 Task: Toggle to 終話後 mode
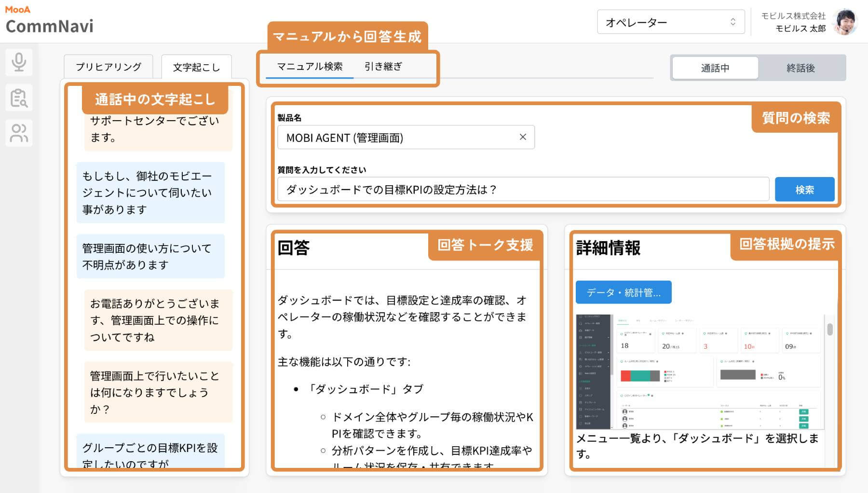tap(800, 68)
